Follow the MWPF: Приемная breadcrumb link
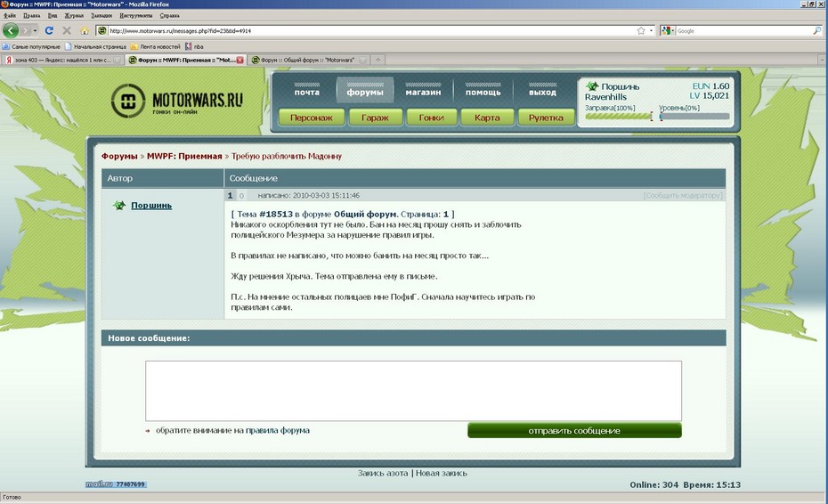Image resolution: width=828 pixels, height=504 pixels. 184,156
